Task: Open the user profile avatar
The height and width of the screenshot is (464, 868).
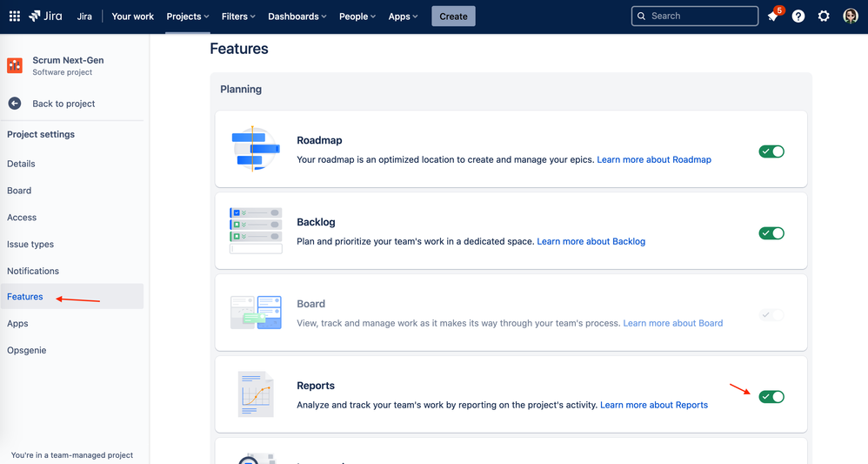Action: click(x=851, y=16)
